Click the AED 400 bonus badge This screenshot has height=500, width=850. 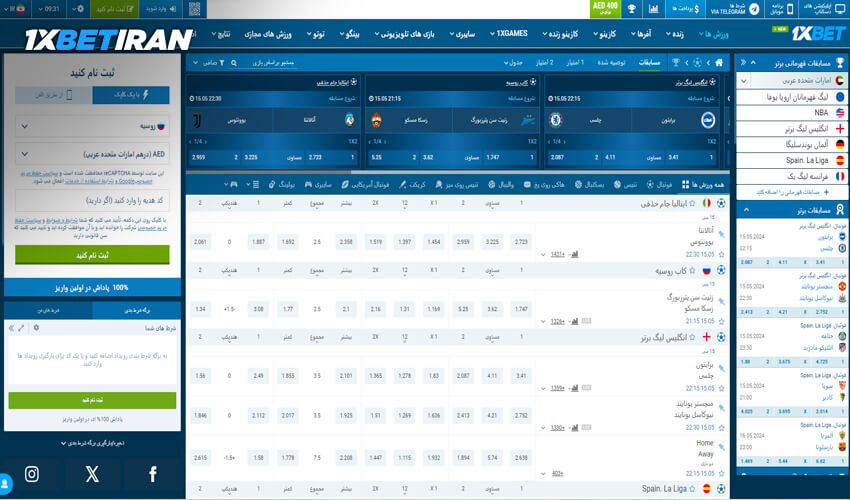(x=605, y=9)
